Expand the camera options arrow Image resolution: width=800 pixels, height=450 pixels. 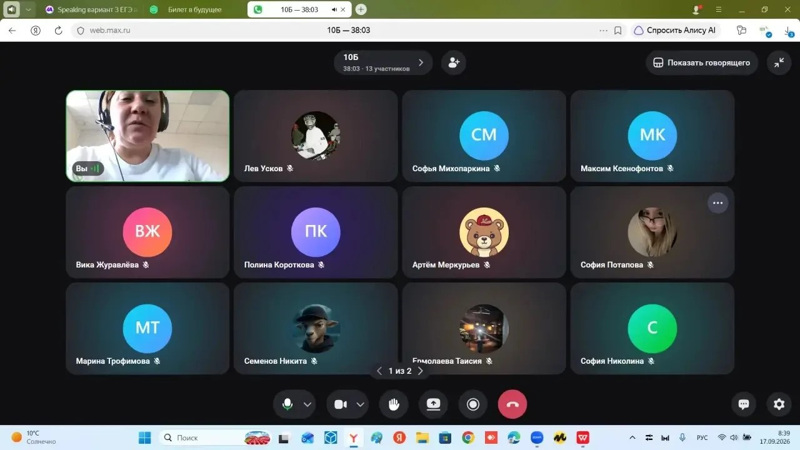(360, 405)
